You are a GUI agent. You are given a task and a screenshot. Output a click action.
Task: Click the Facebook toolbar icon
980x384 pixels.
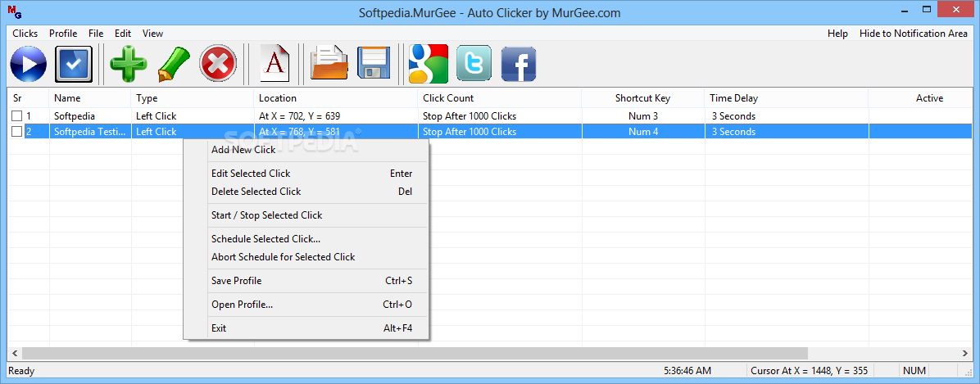519,64
